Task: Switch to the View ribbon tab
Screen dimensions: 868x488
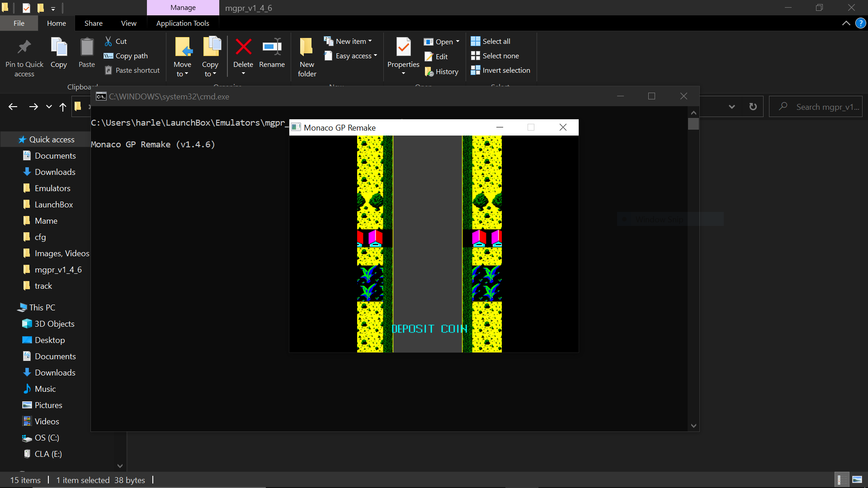Action: [129, 23]
